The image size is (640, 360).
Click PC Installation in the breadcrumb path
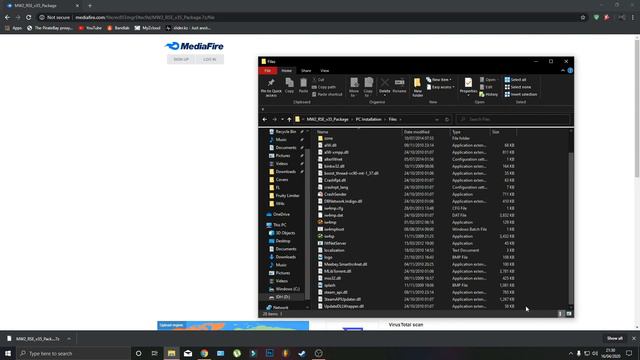click(368, 120)
